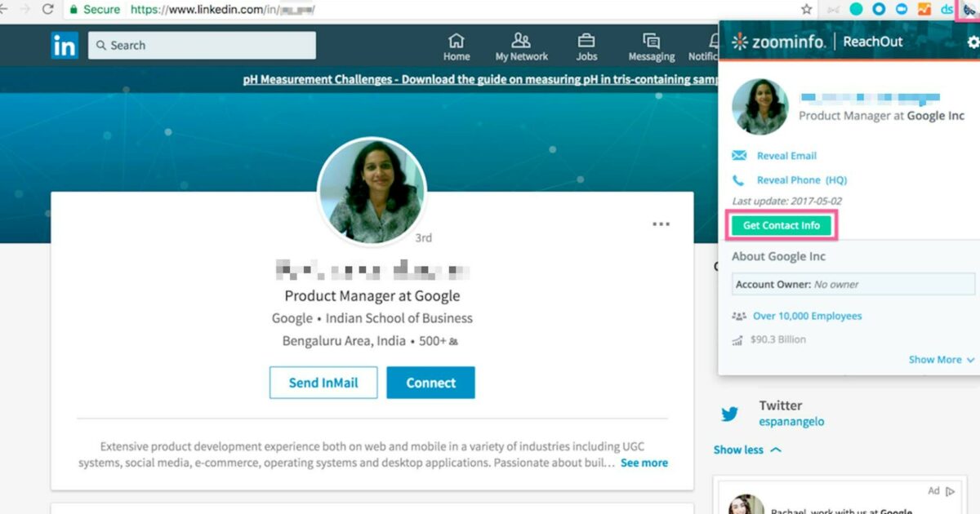Open the espanangelo Twitter handle link
Viewport: 980px width, 514px height.
791,422
